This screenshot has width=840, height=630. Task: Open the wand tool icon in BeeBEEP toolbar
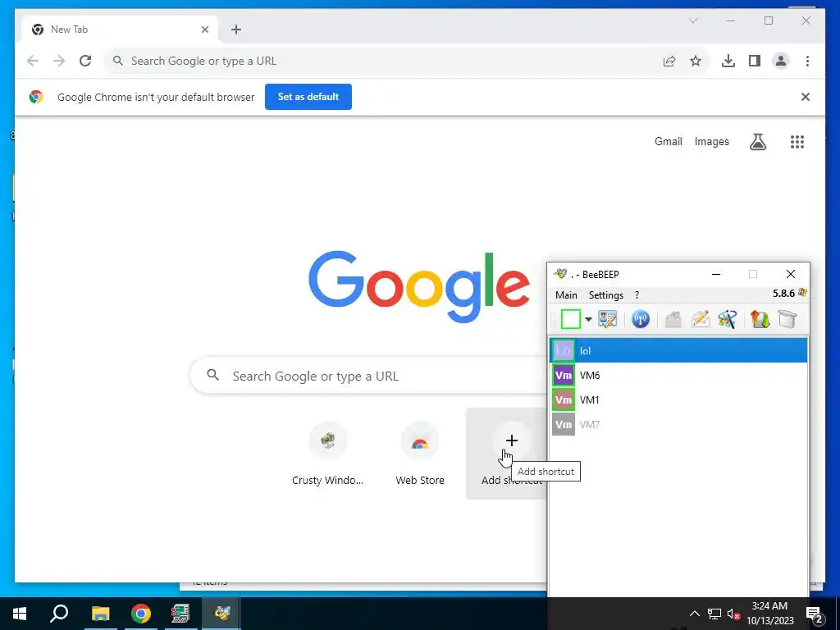[x=728, y=319]
